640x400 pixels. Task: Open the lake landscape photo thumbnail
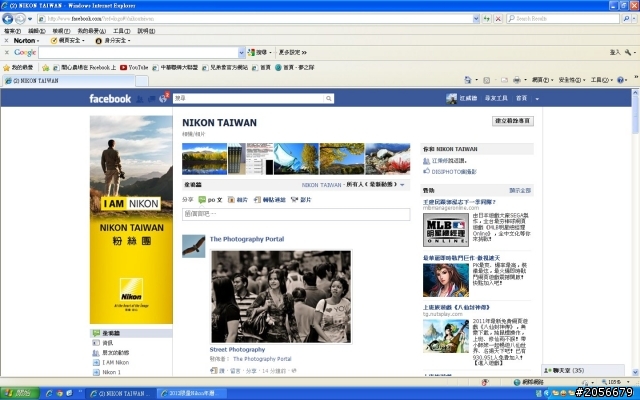tap(204, 159)
